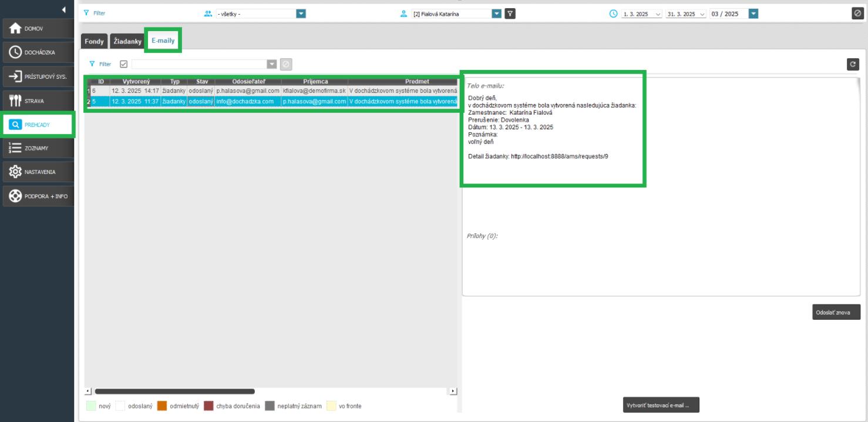Expand the group dropdown showing všetky
The height and width of the screenshot is (422, 868).
[x=301, y=14]
